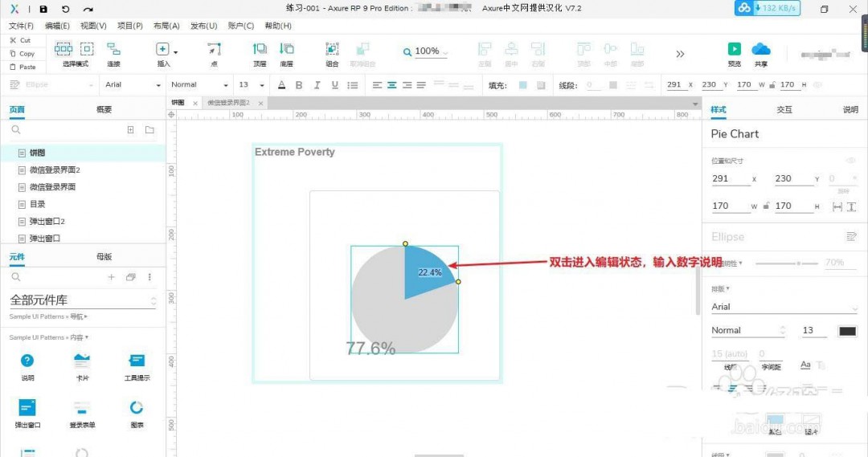The image size is (868, 457).
Task: Click the Preview (预览) play icon
Action: click(734, 50)
